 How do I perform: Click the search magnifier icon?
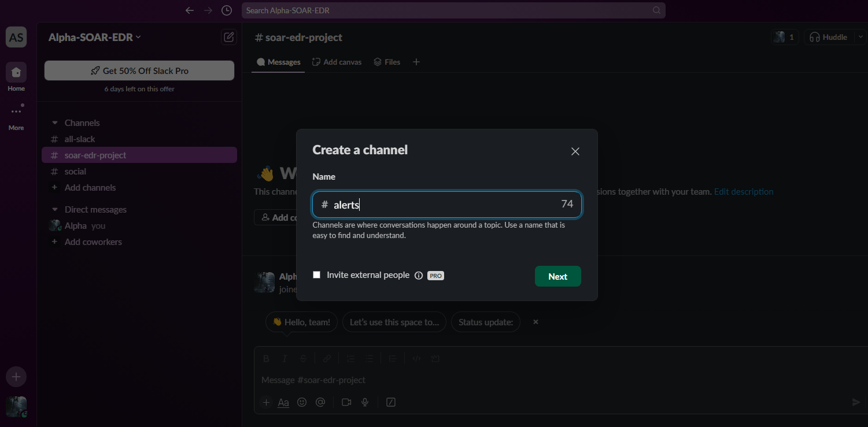coord(656,10)
